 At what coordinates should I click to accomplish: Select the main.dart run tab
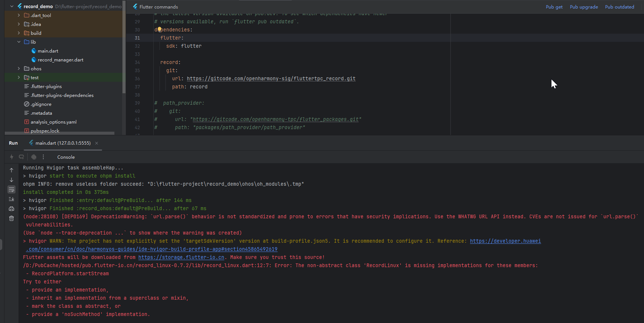click(63, 143)
